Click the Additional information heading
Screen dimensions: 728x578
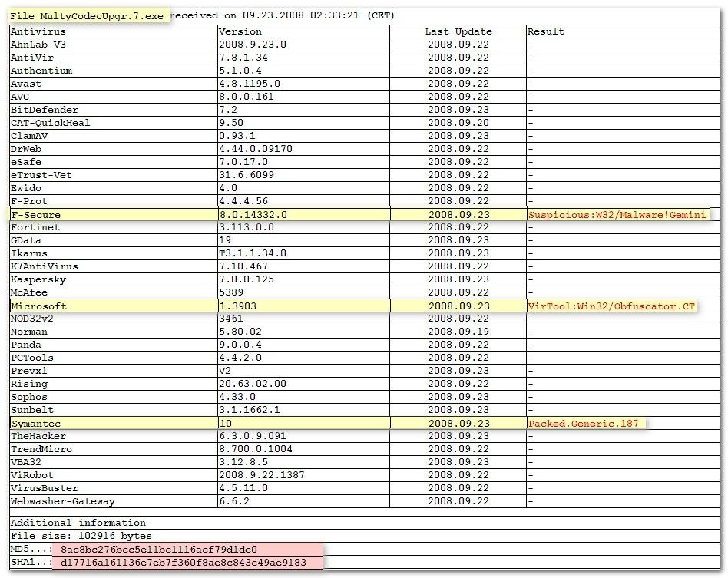[78, 523]
